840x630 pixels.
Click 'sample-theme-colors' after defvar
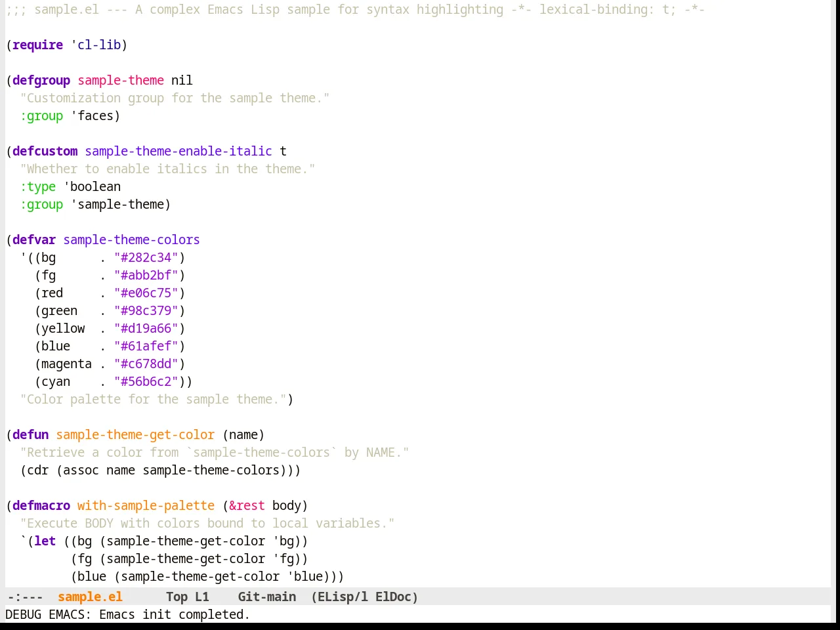pyautogui.click(x=131, y=240)
